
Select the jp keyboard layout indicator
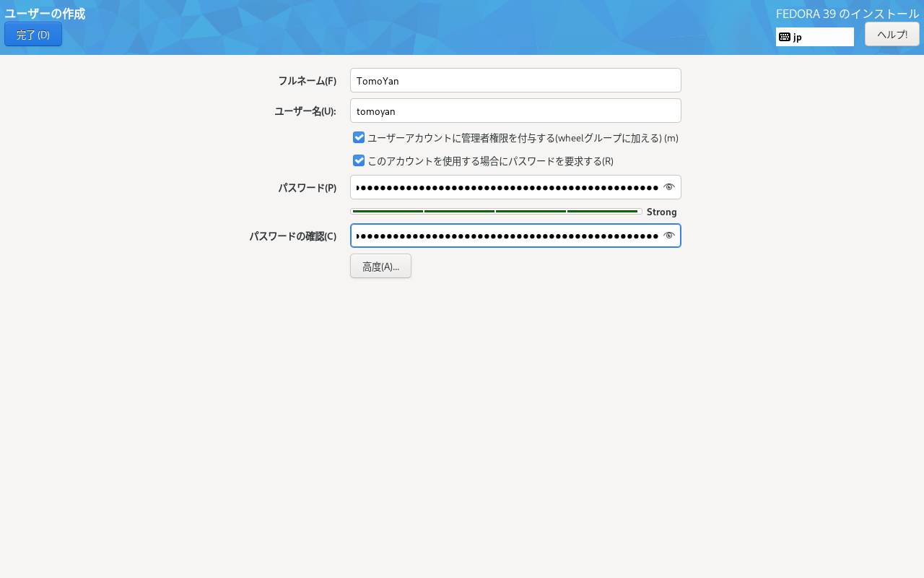pyautogui.click(x=815, y=37)
